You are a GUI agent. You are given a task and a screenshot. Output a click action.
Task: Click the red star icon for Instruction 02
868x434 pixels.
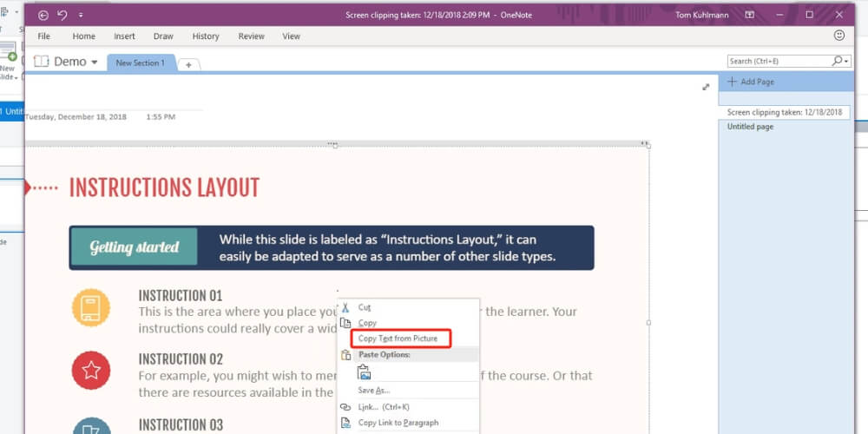tap(91, 371)
